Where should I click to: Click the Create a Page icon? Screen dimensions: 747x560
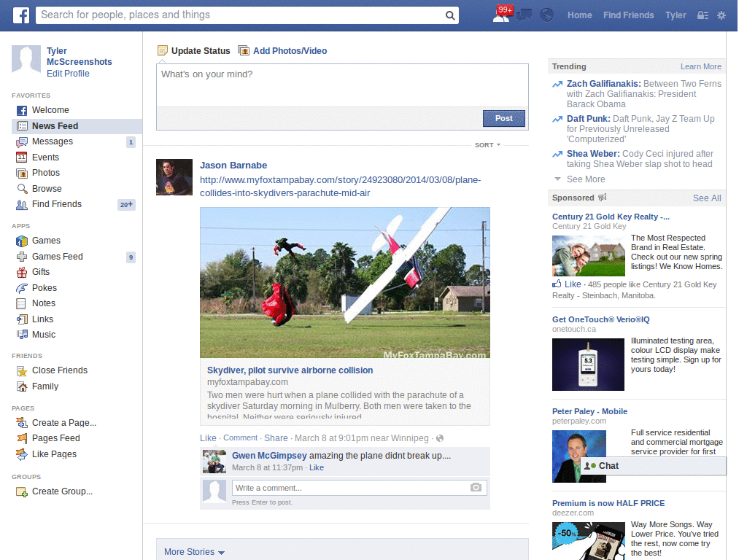(22, 423)
